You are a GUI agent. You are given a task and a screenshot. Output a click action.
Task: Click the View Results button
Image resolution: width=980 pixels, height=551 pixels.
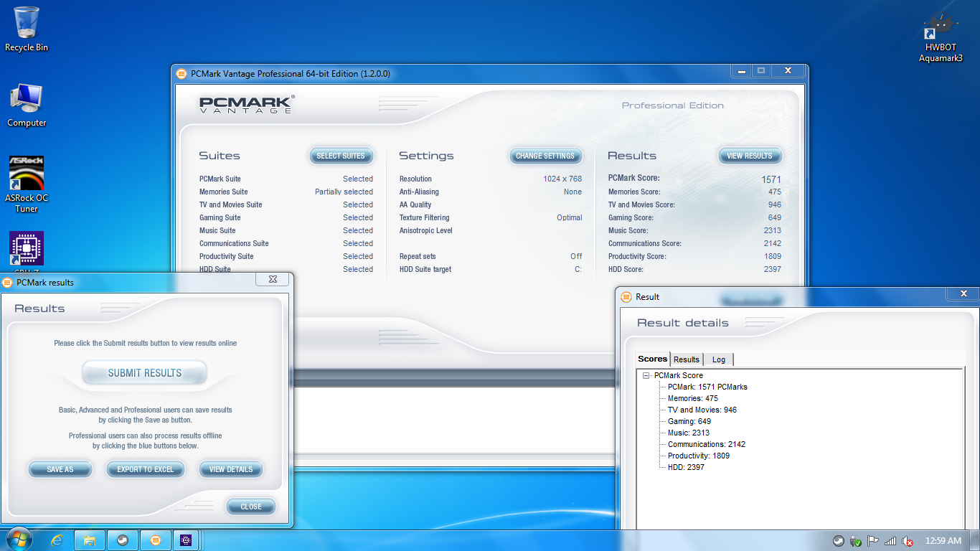750,156
